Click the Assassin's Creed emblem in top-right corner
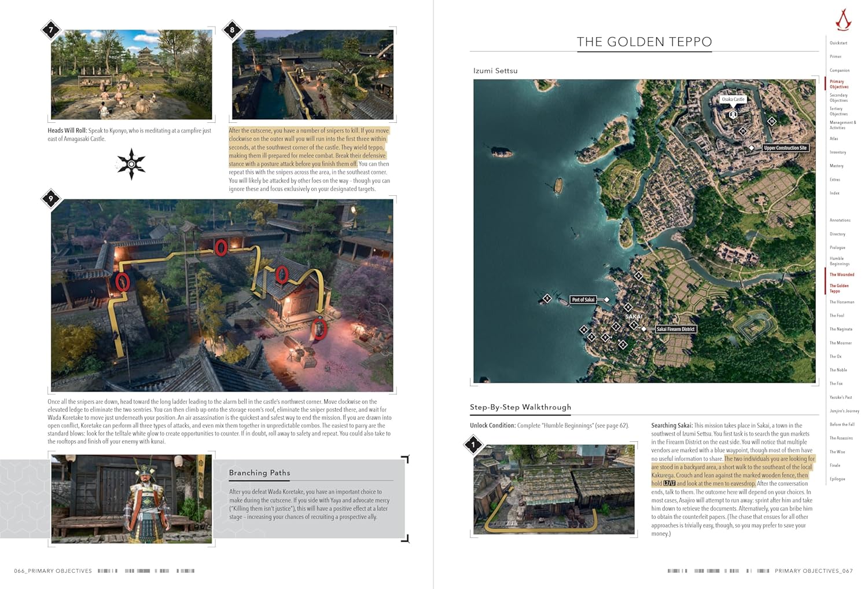 tap(844, 18)
